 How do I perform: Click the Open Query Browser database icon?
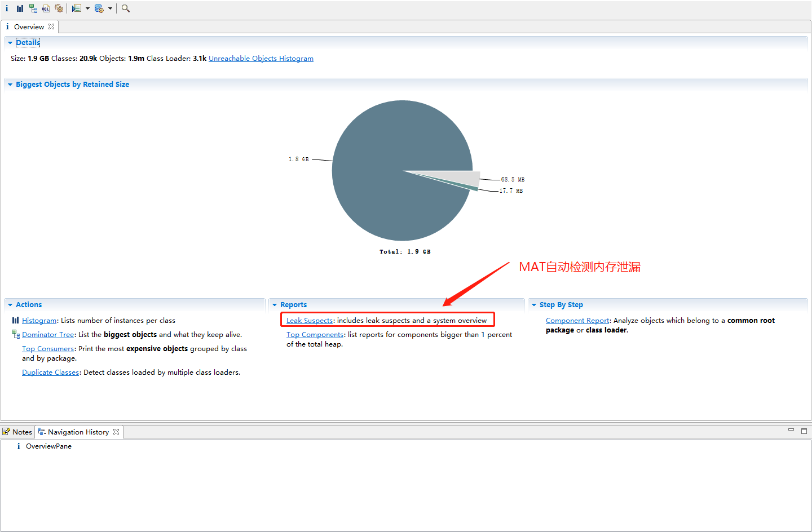pyautogui.click(x=99, y=8)
